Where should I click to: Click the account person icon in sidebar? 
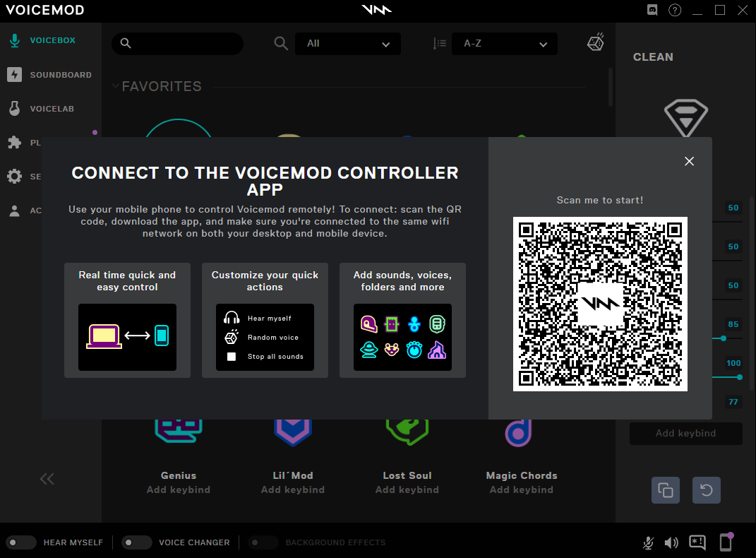pos(14,210)
